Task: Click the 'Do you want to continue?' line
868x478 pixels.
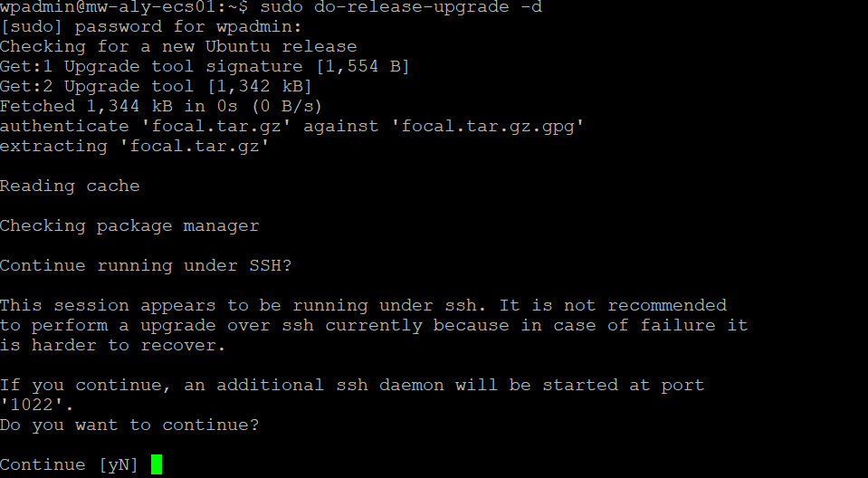Action: point(129,425)
